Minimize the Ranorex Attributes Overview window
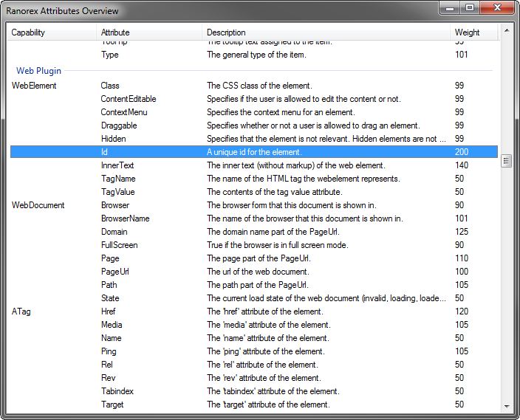Screen dimensions: 520x420 click(x=450, y=7)
